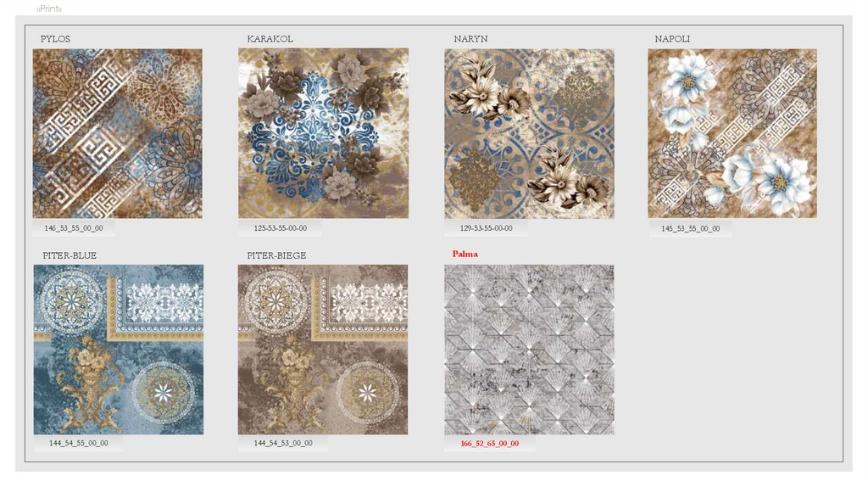Select code label 125-53-55-00-00
Screen dimensions: 868x487
coord(280,228)
